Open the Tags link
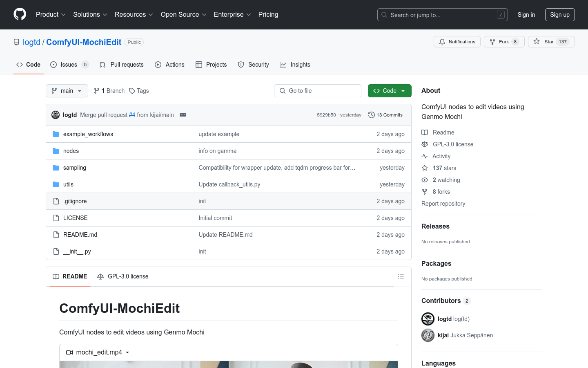Image resolution: width=588 pixels, height=368 pixels. pyautogui.click(x=139, y=91)
